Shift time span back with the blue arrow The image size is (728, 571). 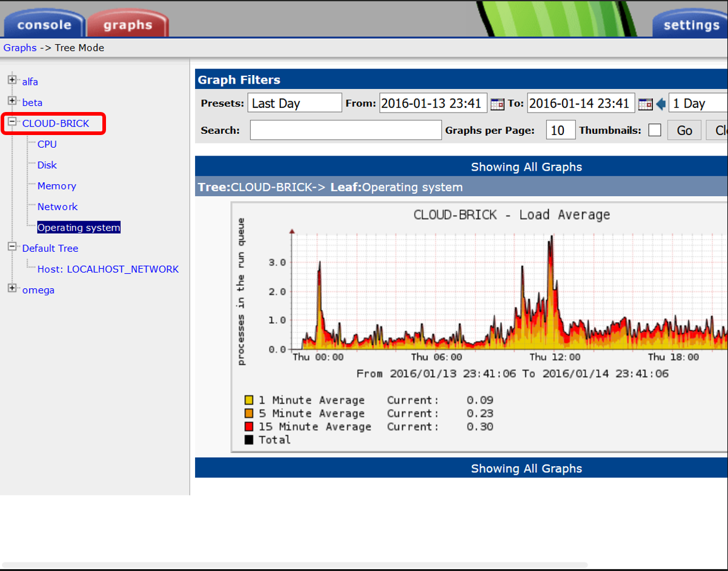point(661,104)
